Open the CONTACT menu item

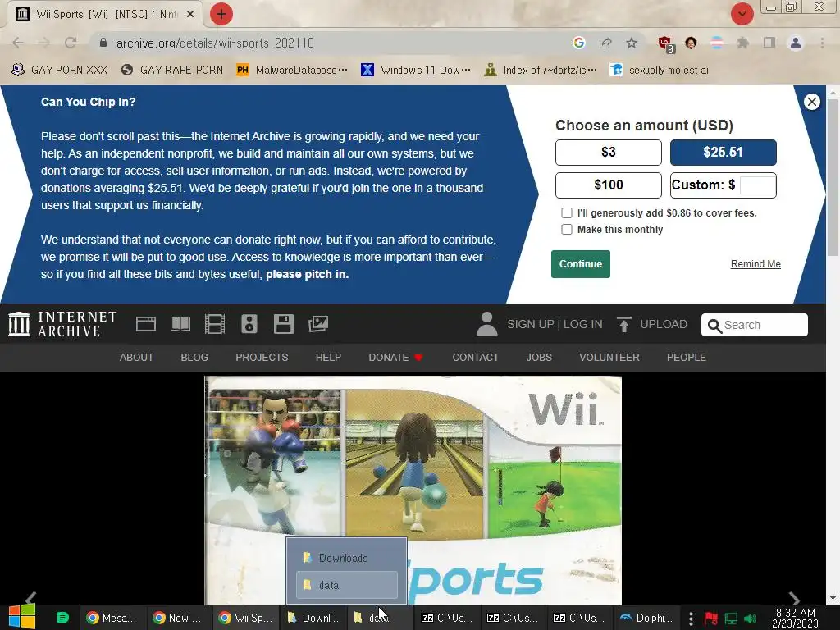pos(475,358)
